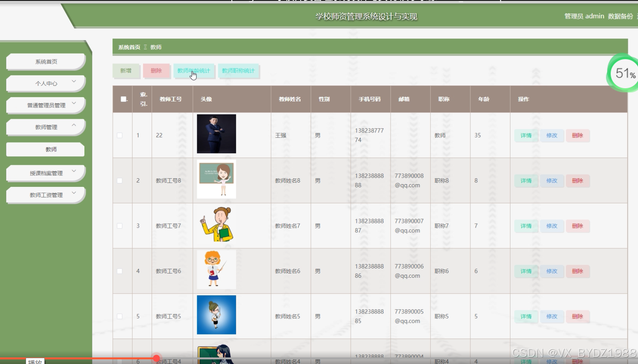The width and height of the screenshot is (638, 364).
Task: Select the 教师 submenu item
Action: 45,149
